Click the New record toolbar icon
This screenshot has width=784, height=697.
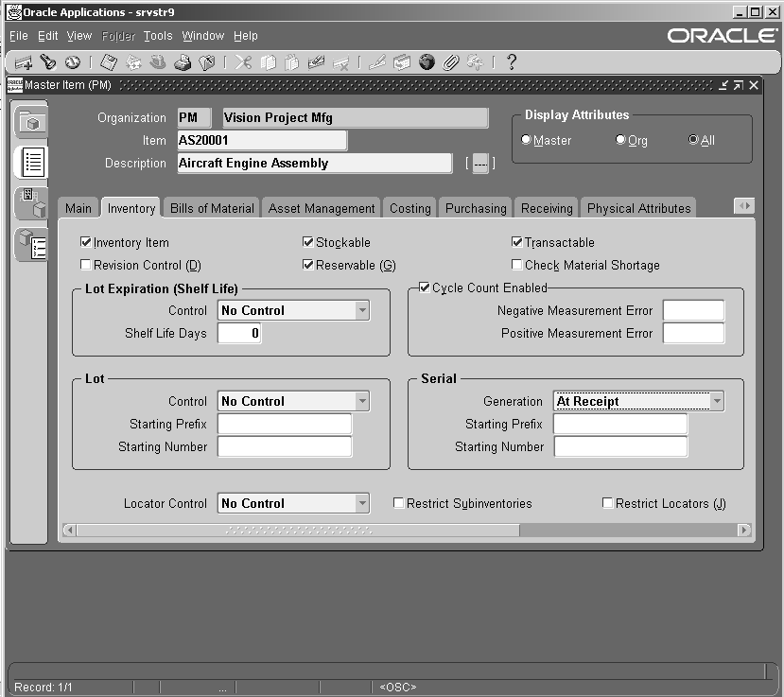pos(23,62)
